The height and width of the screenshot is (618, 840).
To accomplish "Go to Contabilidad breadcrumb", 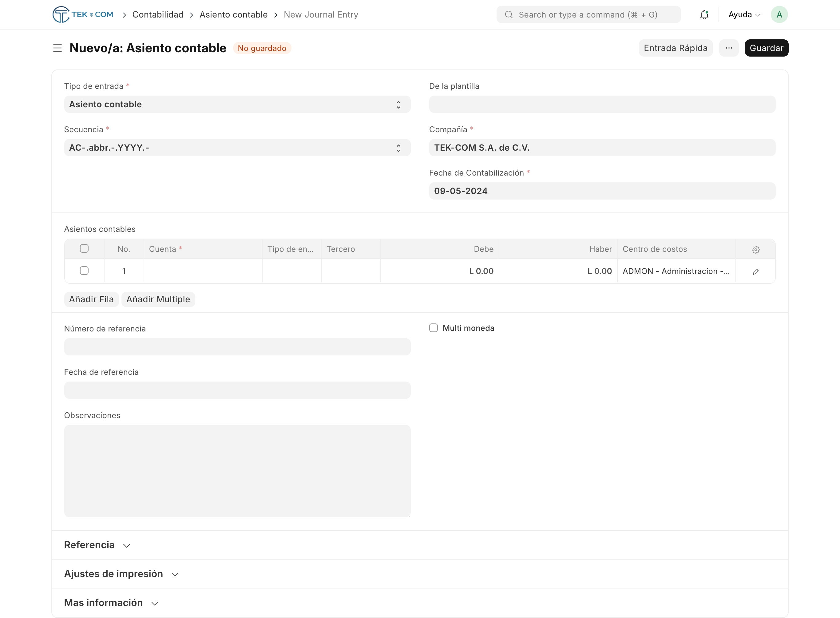I will click(x=158, y=14).
